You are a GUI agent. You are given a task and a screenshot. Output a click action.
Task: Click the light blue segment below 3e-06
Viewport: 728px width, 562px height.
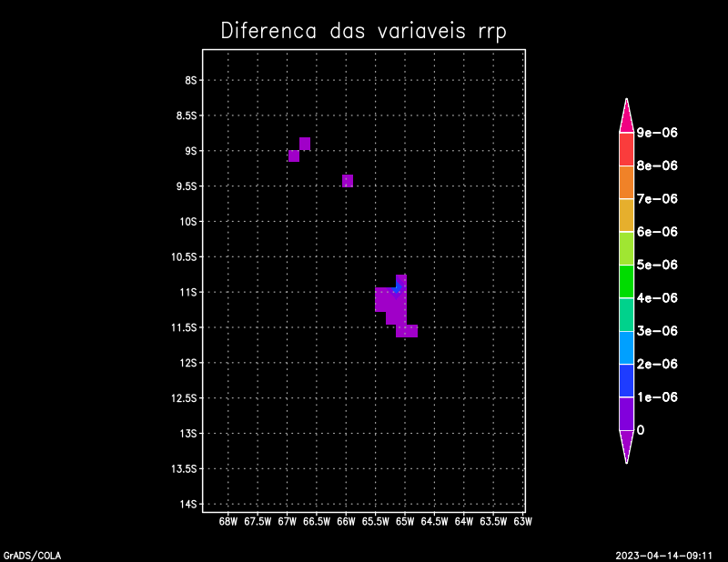tap(626, 346)
